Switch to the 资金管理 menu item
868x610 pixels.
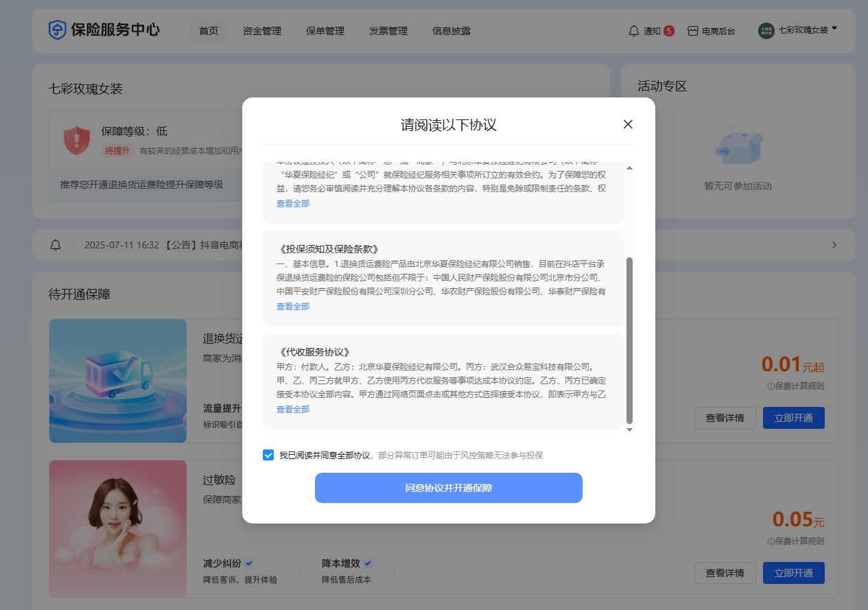(x=261, y=31)
